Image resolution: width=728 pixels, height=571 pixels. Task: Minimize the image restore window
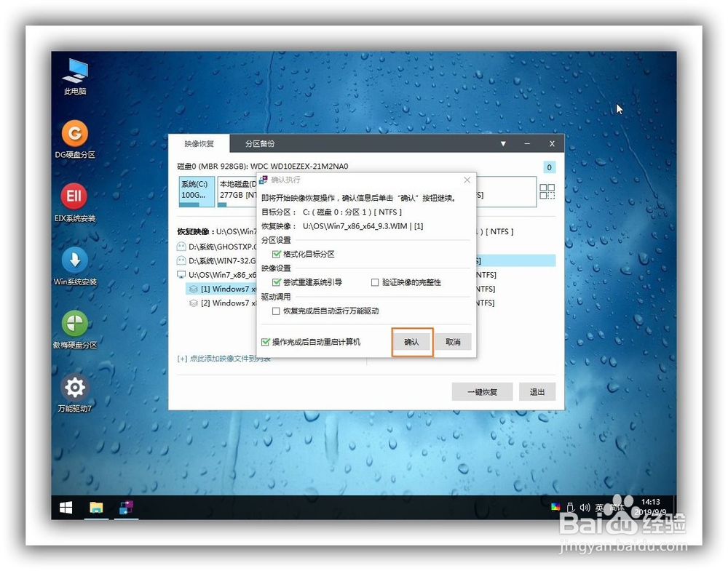click(x=527, y=144)
